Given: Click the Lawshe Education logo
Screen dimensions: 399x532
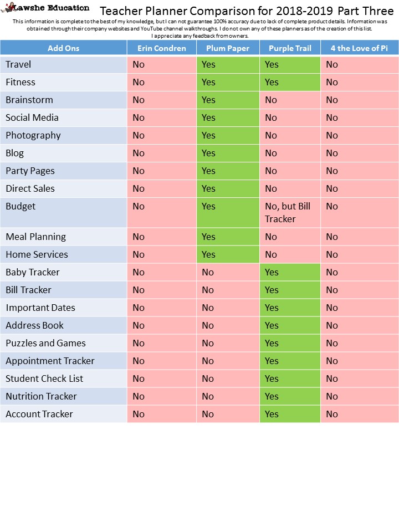Looking at the screenshot, I should [x=47, y=8].
